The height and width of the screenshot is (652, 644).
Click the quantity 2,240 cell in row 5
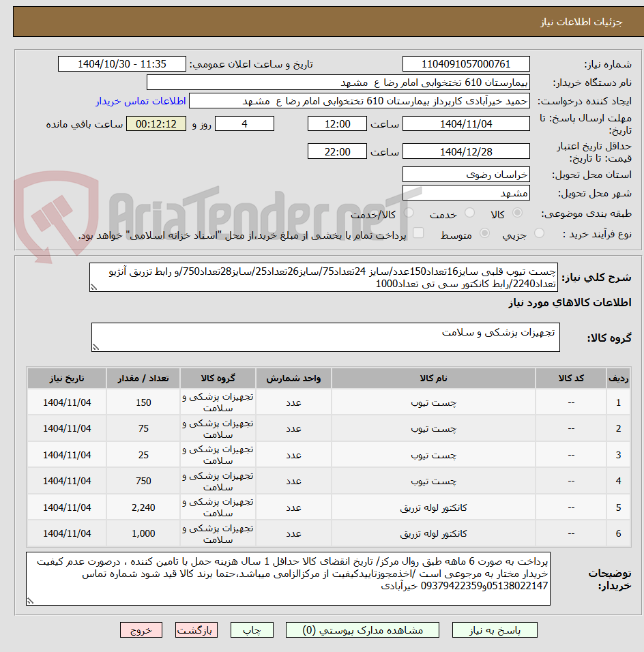(143, 507)
